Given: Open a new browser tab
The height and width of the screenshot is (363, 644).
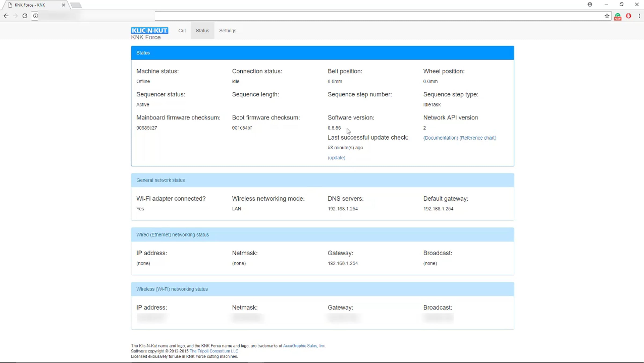Looking at the screenshot, I should coord(76,5).
